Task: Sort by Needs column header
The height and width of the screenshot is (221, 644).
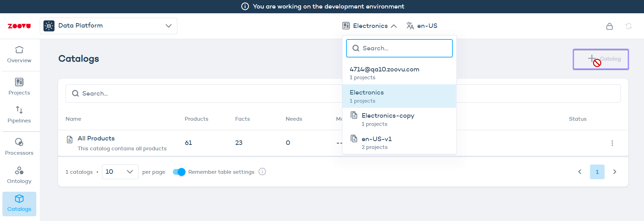Action: (294, 119)
